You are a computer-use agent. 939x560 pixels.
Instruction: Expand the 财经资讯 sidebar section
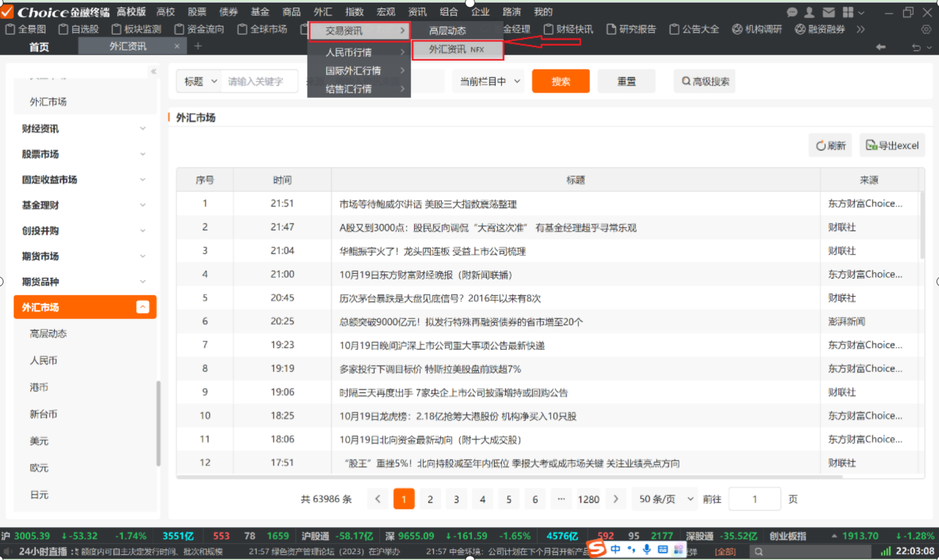click(x=143, y=129)
